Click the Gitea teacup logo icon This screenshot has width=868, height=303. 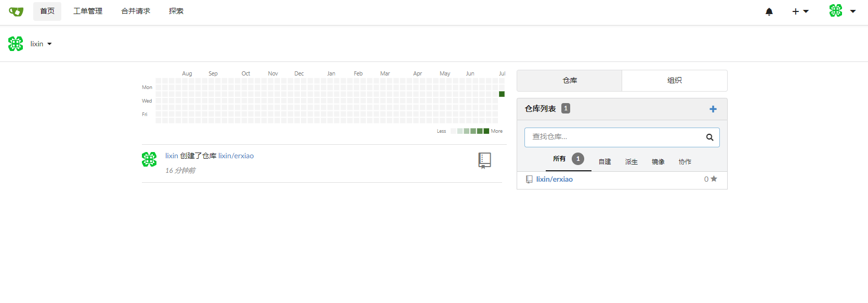pyautogui.click(x=16, y=11)
